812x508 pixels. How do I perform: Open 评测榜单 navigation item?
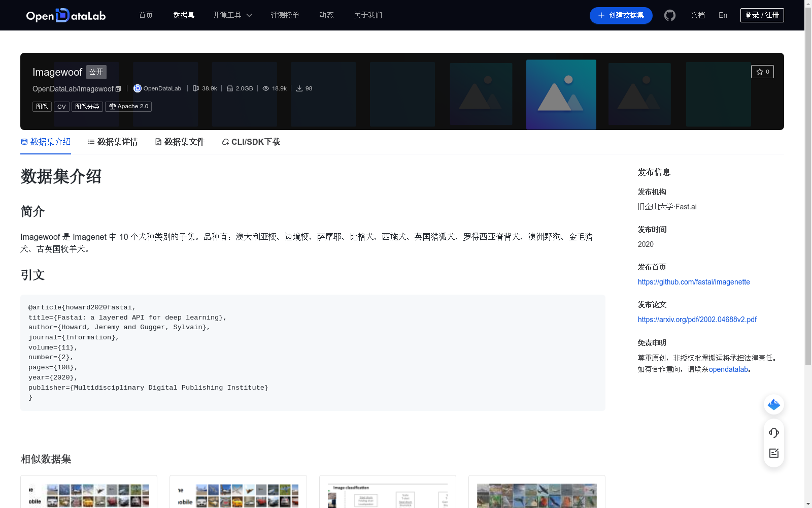pos(285,15)
